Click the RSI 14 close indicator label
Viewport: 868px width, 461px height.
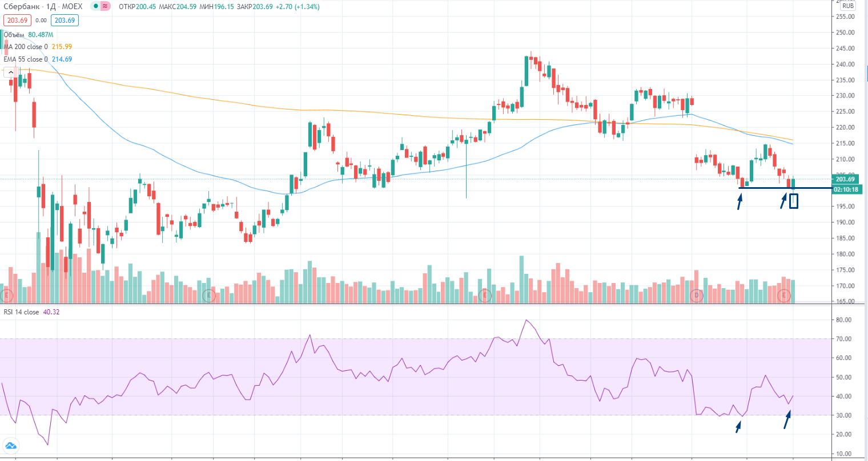21,312
